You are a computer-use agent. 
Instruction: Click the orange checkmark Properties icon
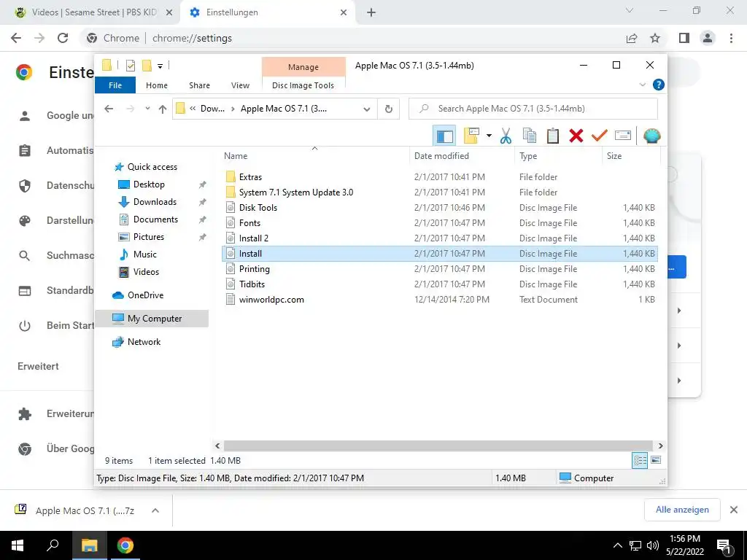pos(600,136)
